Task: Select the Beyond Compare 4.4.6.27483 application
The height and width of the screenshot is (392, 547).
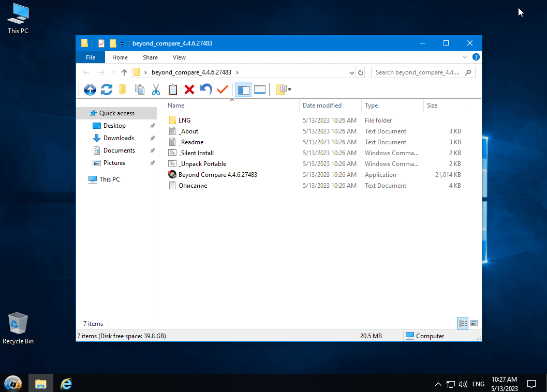Action: tap(218, 175)
